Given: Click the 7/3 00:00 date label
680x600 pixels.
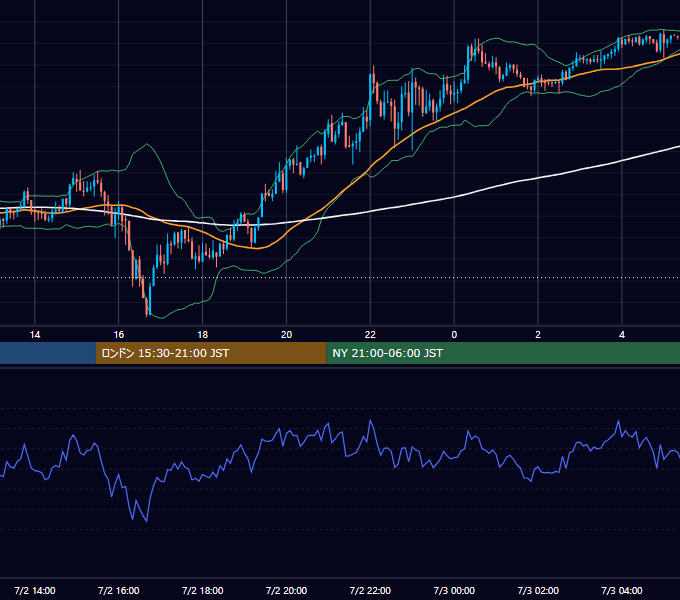Looking at the screenshot, I should [454, 590].
